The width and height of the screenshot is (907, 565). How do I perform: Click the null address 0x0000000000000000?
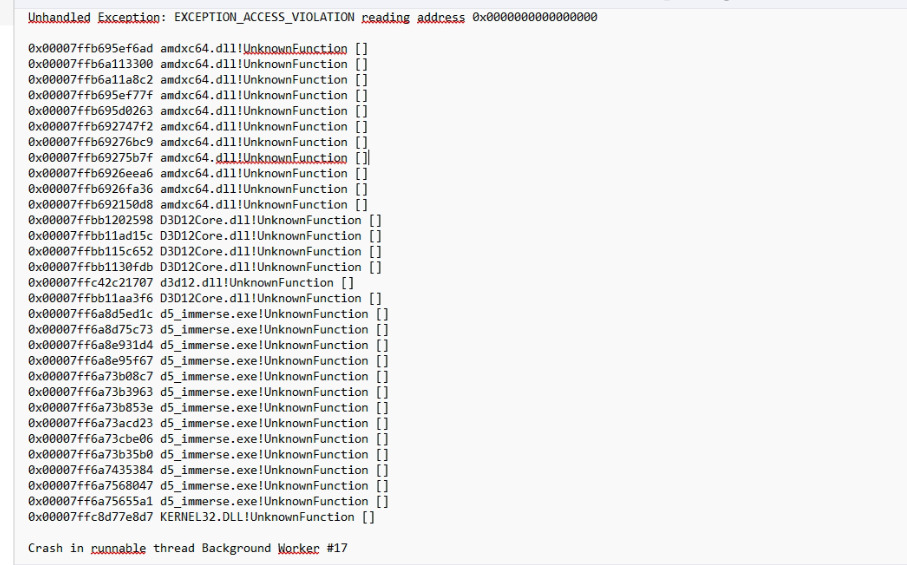click(534, 17)
